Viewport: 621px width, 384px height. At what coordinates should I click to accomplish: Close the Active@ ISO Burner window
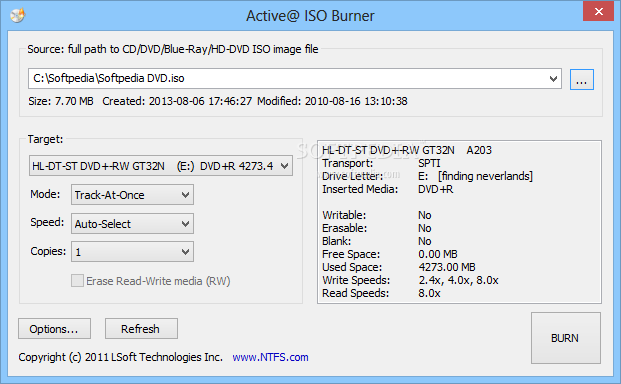pyautogui.click(x=598, y=11)
